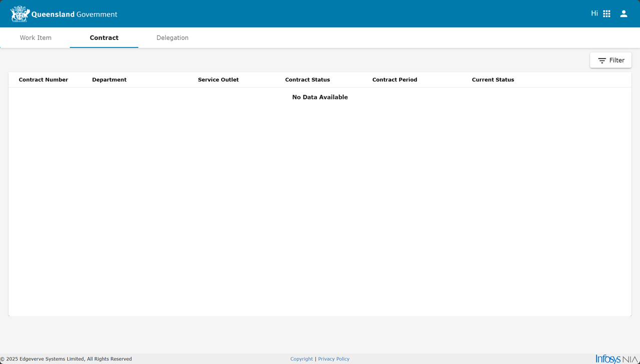Open the Filter panel
The height and width of the screenshot is (364, 640).
click(610, 60)
